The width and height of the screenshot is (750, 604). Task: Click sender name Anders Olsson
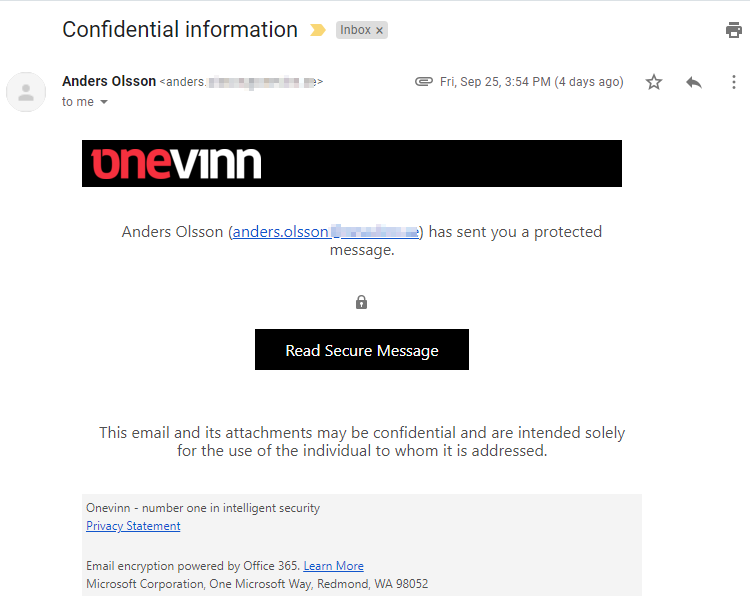click(x=109, y=81)
